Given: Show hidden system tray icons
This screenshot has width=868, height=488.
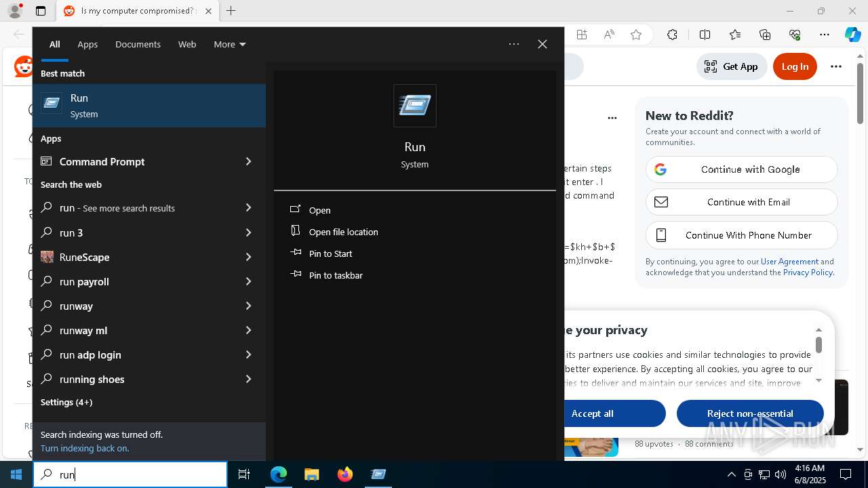Looking at the screenshot, I should [x=731, y=474].
